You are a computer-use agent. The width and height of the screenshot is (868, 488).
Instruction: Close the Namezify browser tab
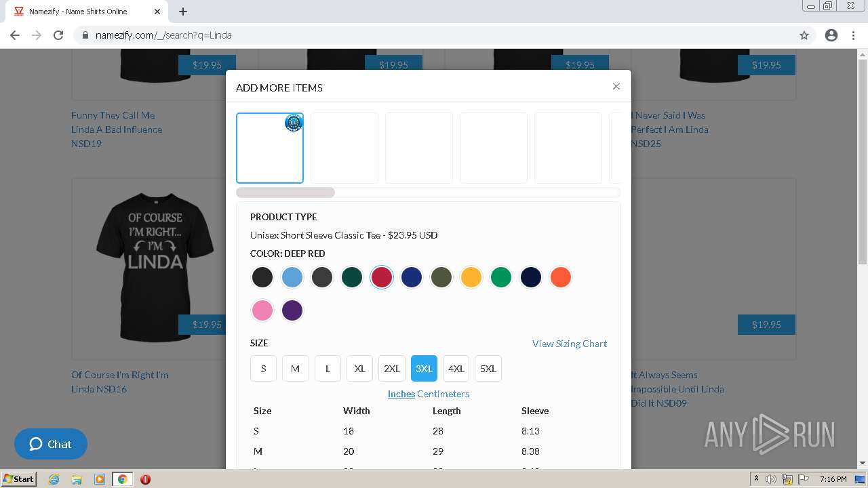pos(157,12)
